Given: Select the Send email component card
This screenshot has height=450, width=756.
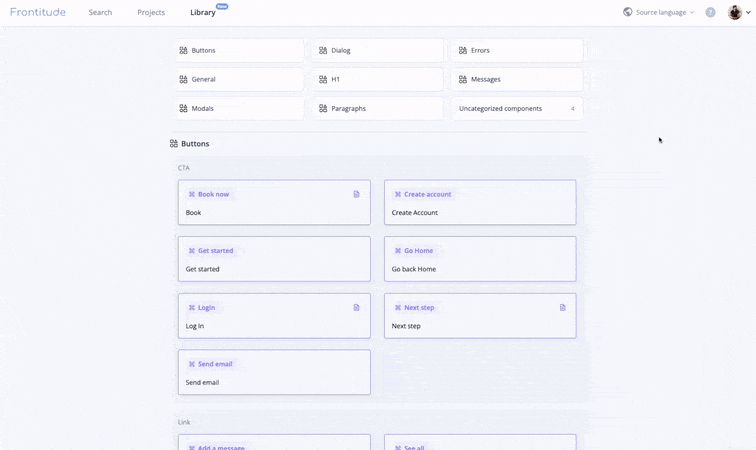Looking at the screenshot, I should point(274,372).
